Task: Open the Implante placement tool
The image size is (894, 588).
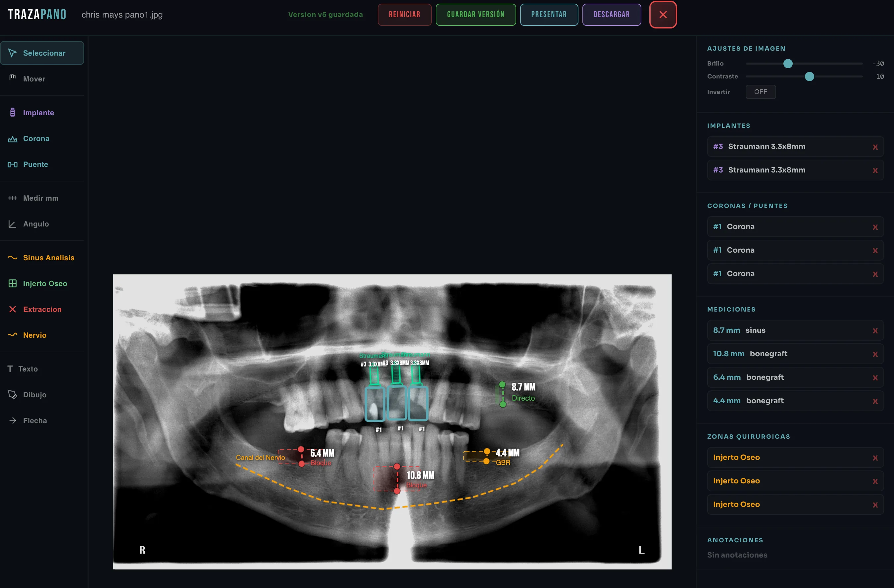Action: 39,112
